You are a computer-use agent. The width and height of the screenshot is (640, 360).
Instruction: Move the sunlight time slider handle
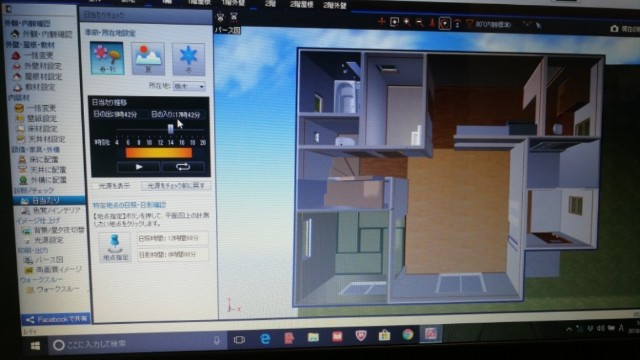coord(170,129)
